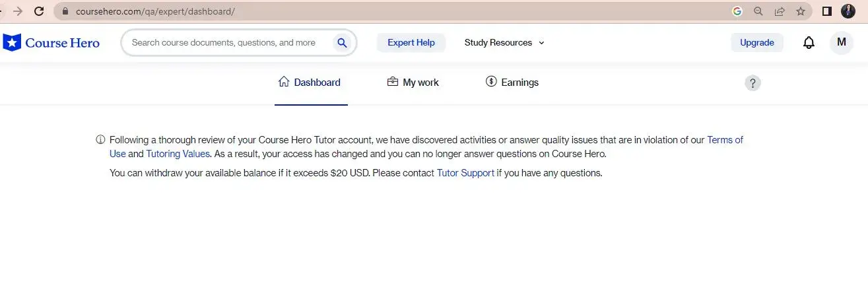Image resolution: width=868 pixels, height=307 pixels.
Task: Click the help question mark icon
Action: [752, 83]
